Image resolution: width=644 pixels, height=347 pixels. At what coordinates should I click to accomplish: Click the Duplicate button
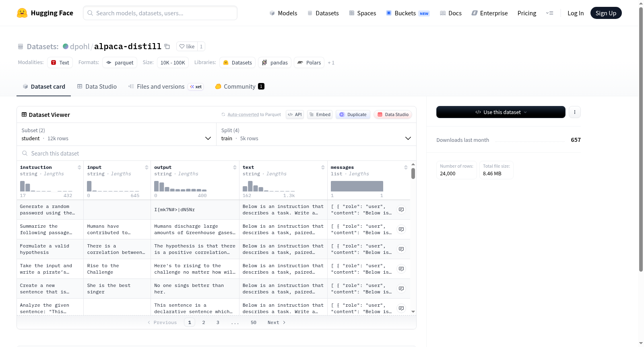click(x=353, y=114)
